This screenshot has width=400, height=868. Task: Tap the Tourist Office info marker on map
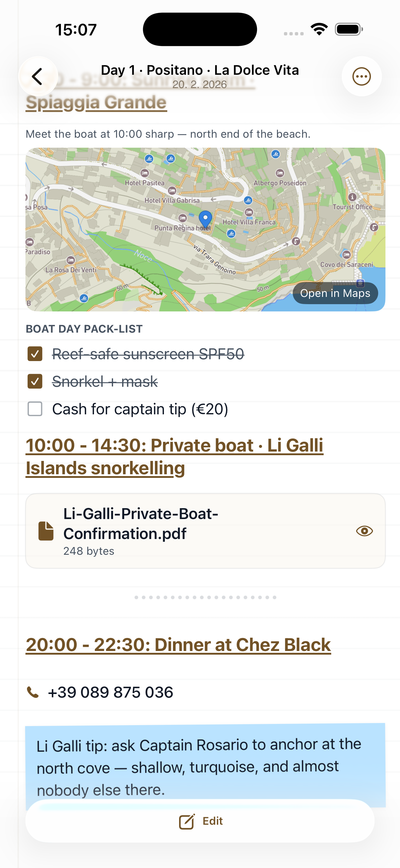click(x=352, y=197)
